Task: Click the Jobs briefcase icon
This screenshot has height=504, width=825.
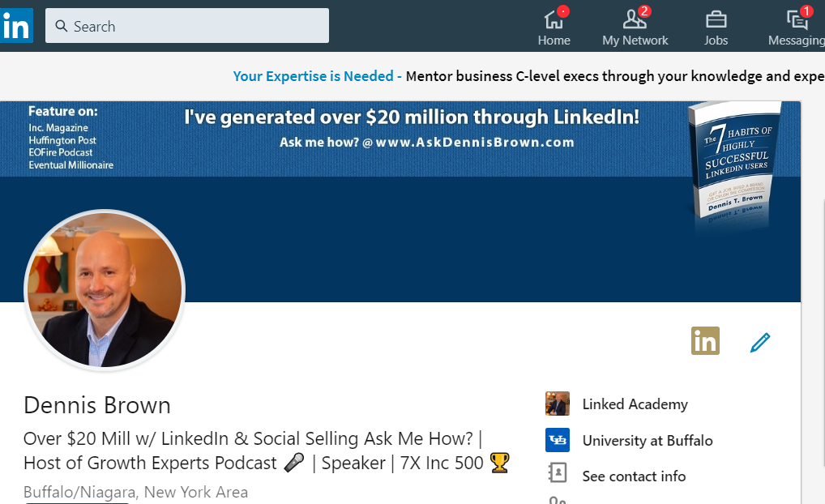Action: (x=716, y=20)
